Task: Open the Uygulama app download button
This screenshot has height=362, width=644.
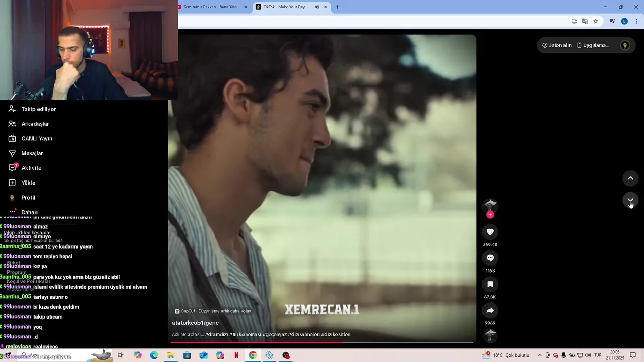Action: 593,45
